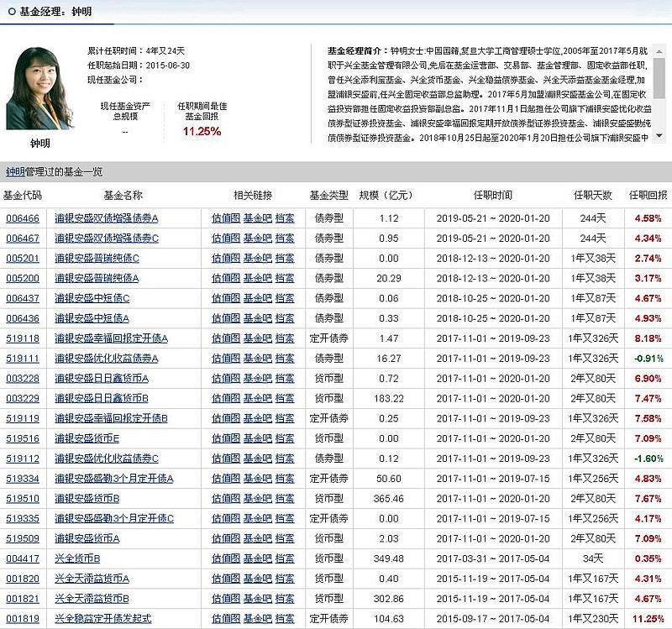The height and width of the screenshot is (629, 672).
Task: Click the -1.60% return value
Action: tap(648, 459)
